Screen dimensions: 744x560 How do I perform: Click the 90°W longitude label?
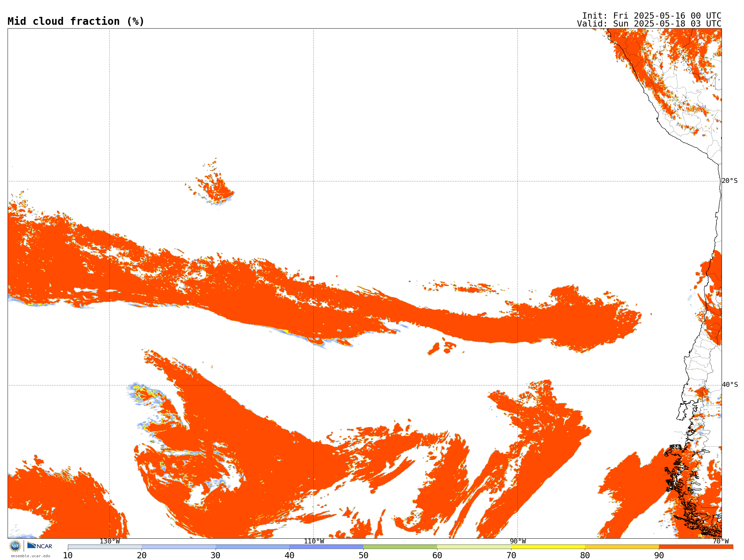click(518, 541)
